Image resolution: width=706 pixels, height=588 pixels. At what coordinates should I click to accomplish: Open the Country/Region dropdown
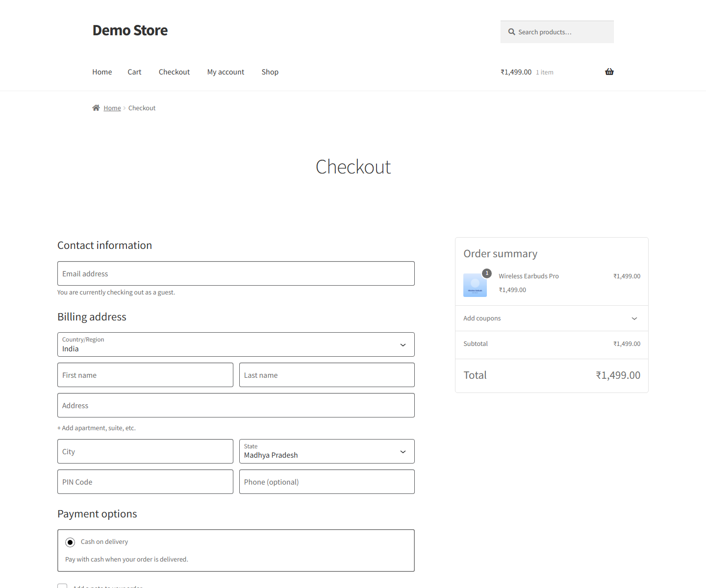[236, 344]
